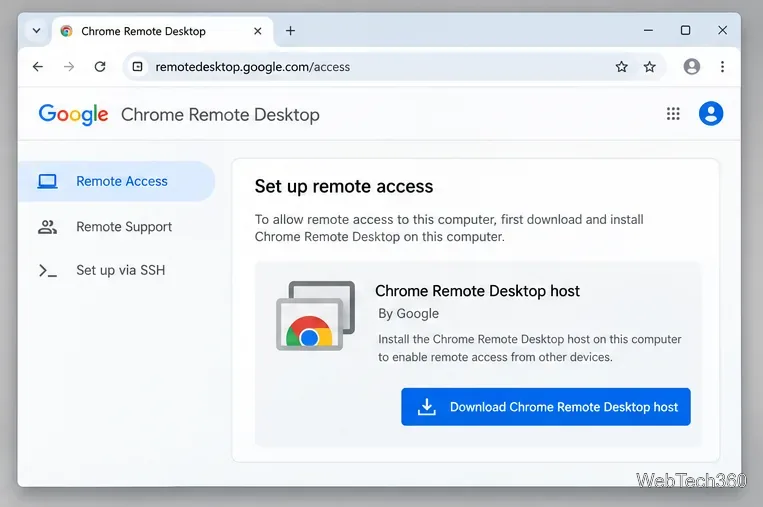Screen dimensions: 763x507
Task: Click the 'Chrome Remote Desktop host' title text
Action: (477, 291)
